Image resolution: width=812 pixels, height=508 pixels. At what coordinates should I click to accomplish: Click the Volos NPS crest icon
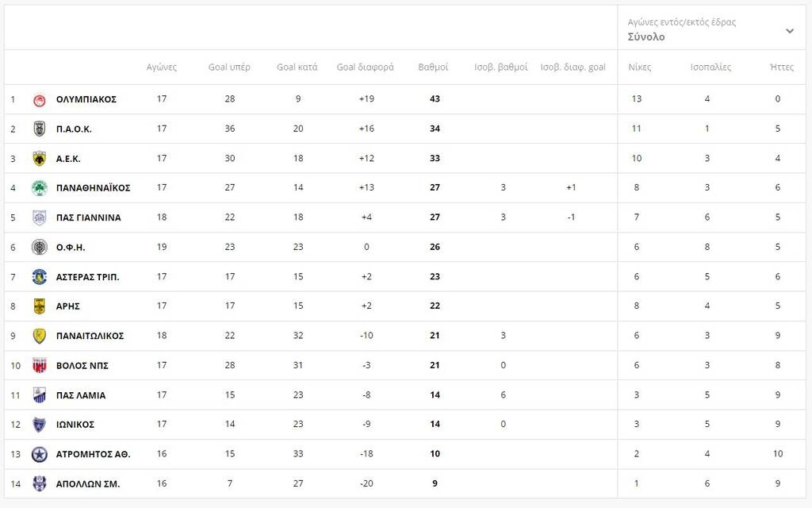pyautogui.click(x=39, y=365)
